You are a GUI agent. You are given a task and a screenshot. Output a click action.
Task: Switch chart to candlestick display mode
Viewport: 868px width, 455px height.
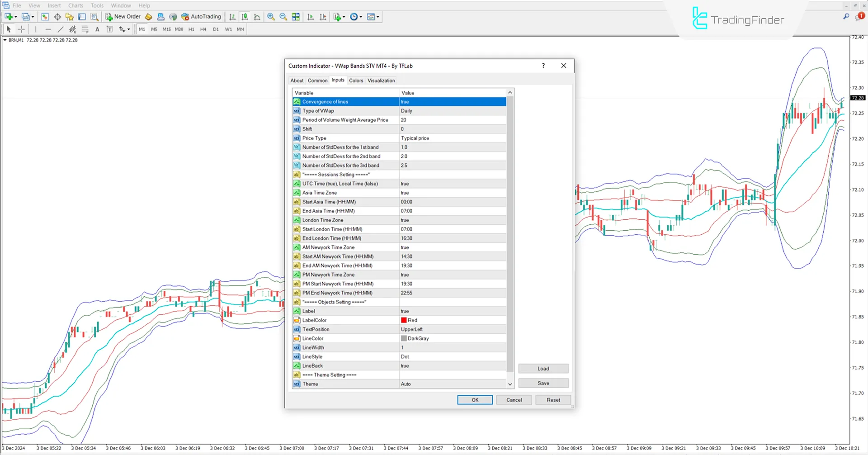point(245,17)
